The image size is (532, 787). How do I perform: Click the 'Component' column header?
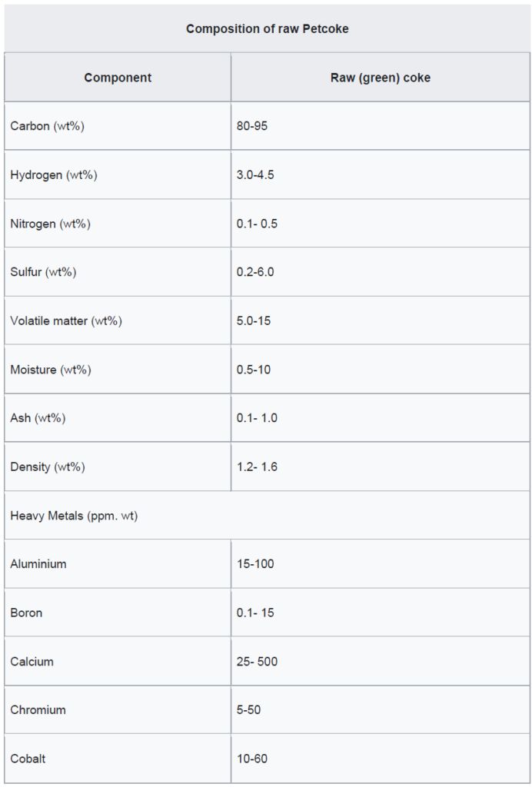pyautogui.click(x=118, y=78)
